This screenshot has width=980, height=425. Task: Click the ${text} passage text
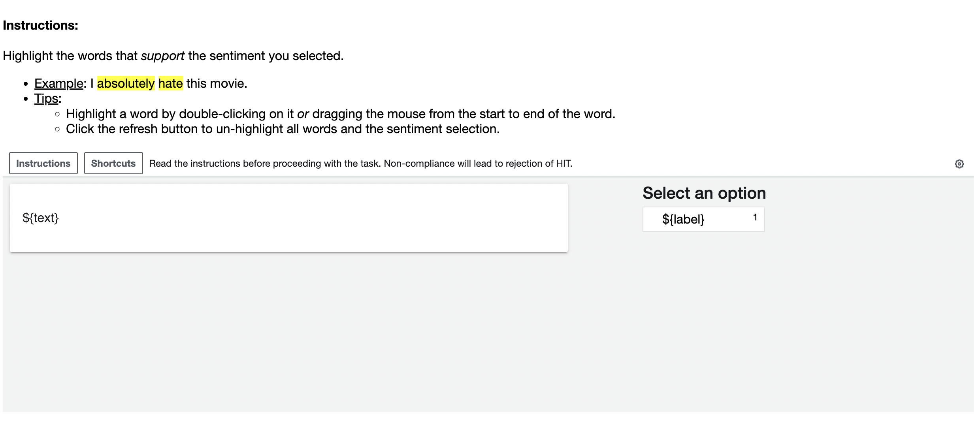click(41, 218)
